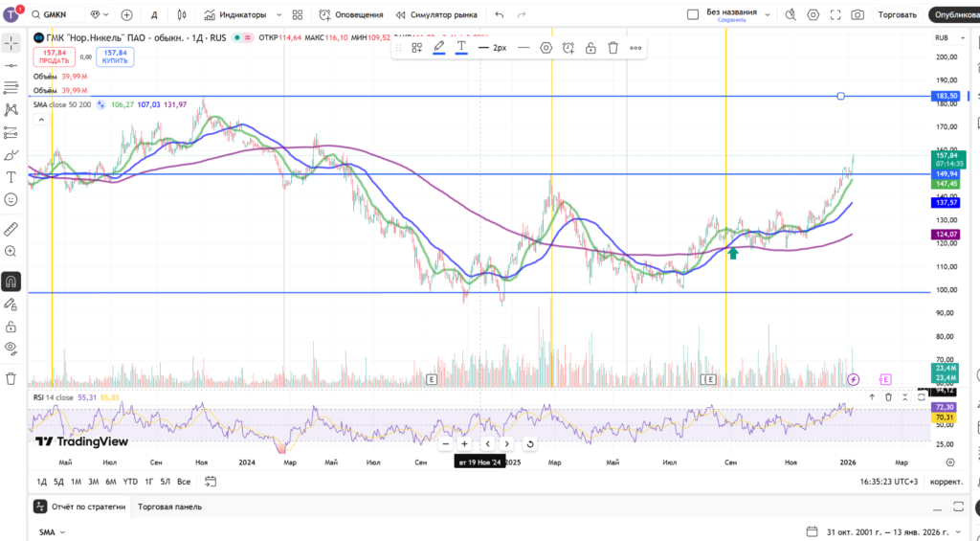Toggle hide all drawings eye icon
Screen dimensions: 980x541
point(11,348)
